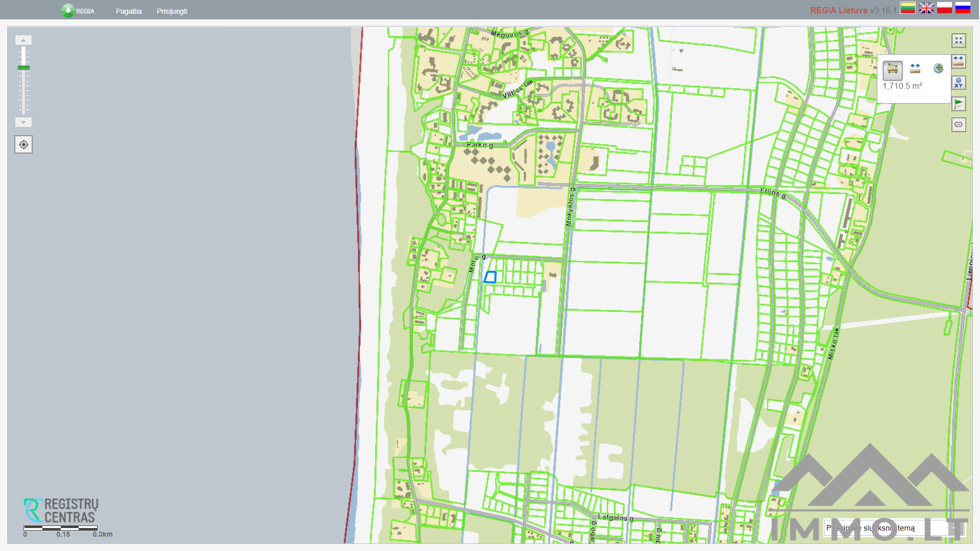
Task: Switch language to English flag
Action: tap(926, 8)
